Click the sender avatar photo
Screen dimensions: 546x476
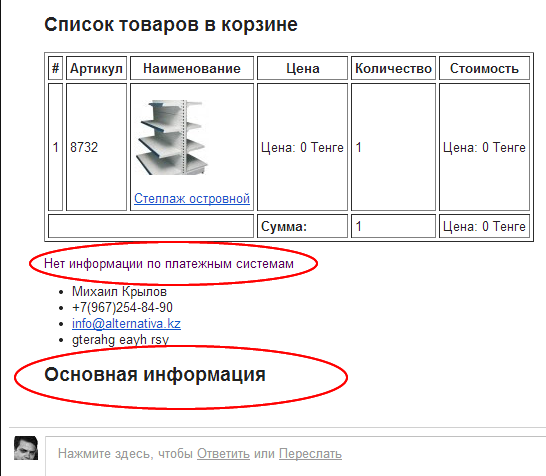[26, 448]
